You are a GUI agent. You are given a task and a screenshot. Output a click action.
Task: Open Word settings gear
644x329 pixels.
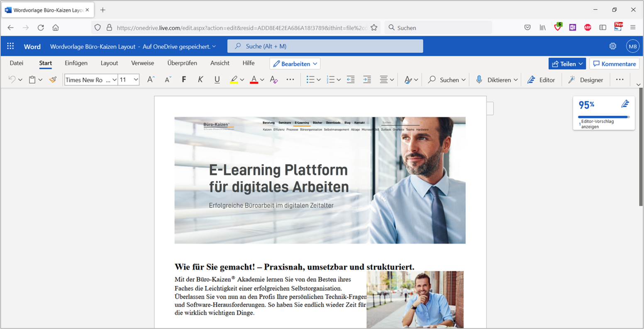coord(613,46)
